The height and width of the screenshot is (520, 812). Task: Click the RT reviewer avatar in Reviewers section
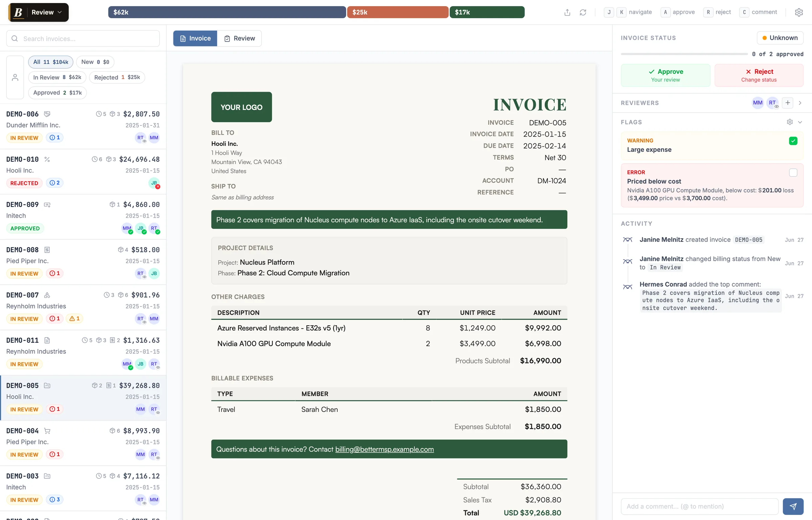pyautogui.click(x=772, y=103)
